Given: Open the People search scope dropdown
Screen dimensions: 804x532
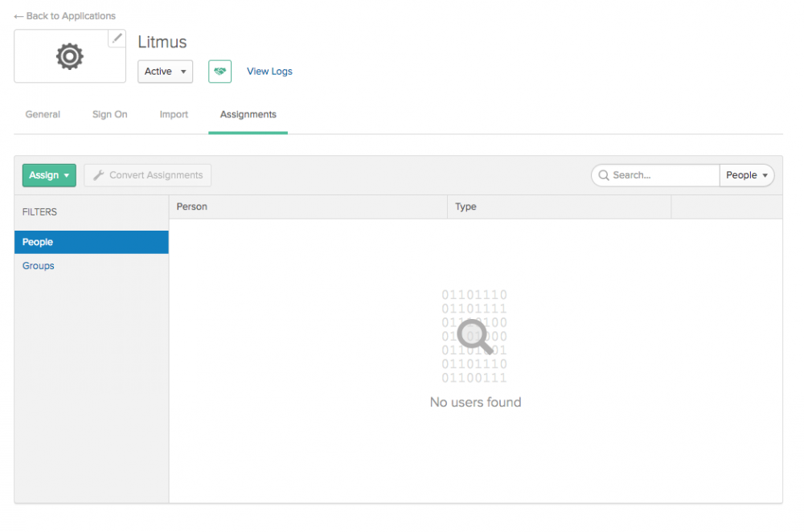Looking at the screenshot, I should (x=747, y=175).
